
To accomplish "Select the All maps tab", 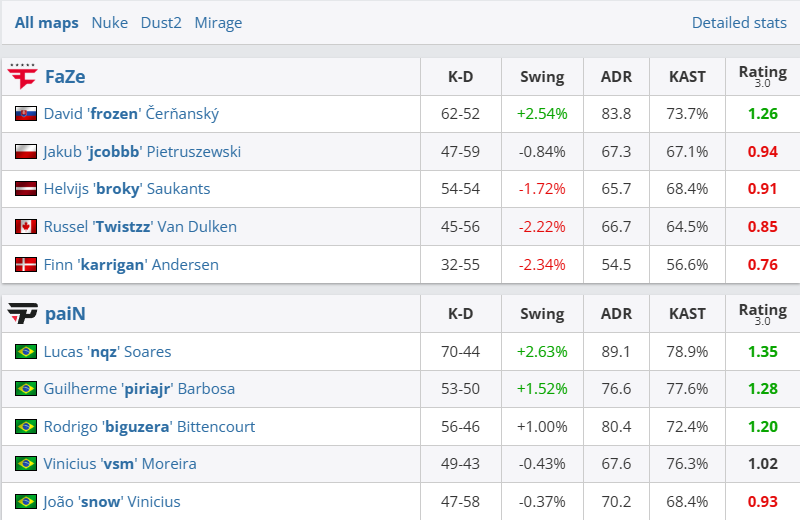I will click(x=46, y=22).
